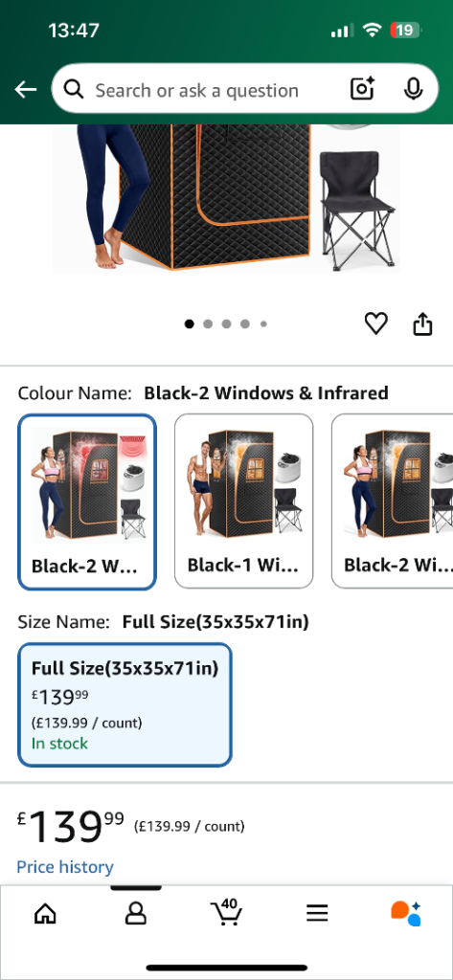Tap main product image of sauna tent

[x=226, y=199]
